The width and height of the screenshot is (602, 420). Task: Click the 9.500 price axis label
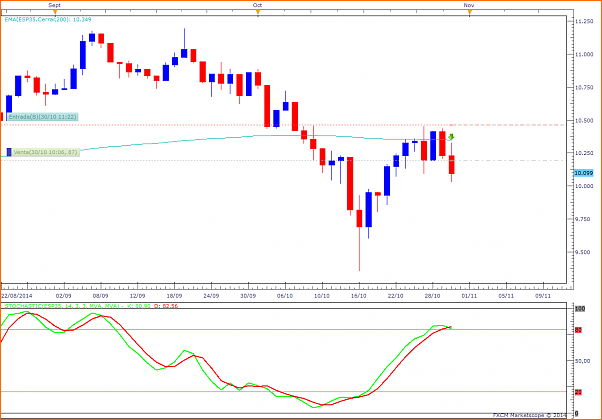(x=584, y=252)
